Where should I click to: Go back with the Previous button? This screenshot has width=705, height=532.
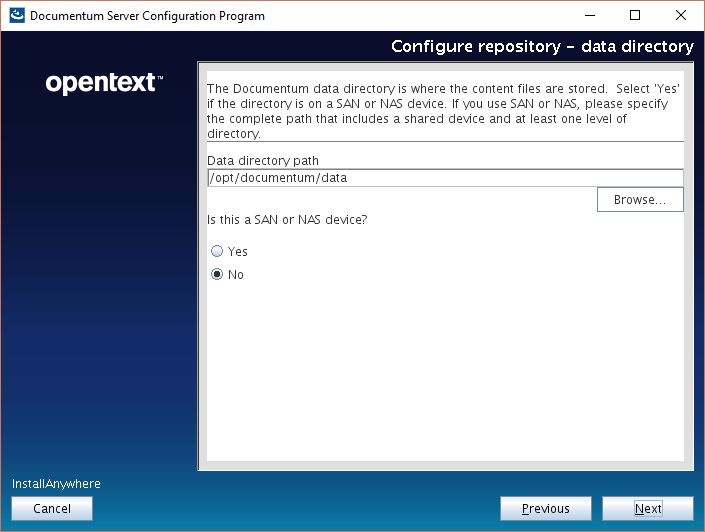545,509
